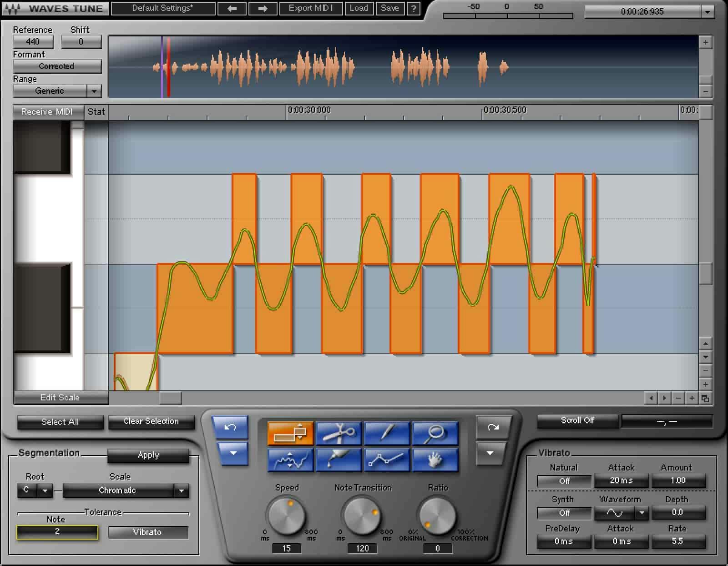Select the Scissors slice tool

pyautogui.click(x=339, y=433)
